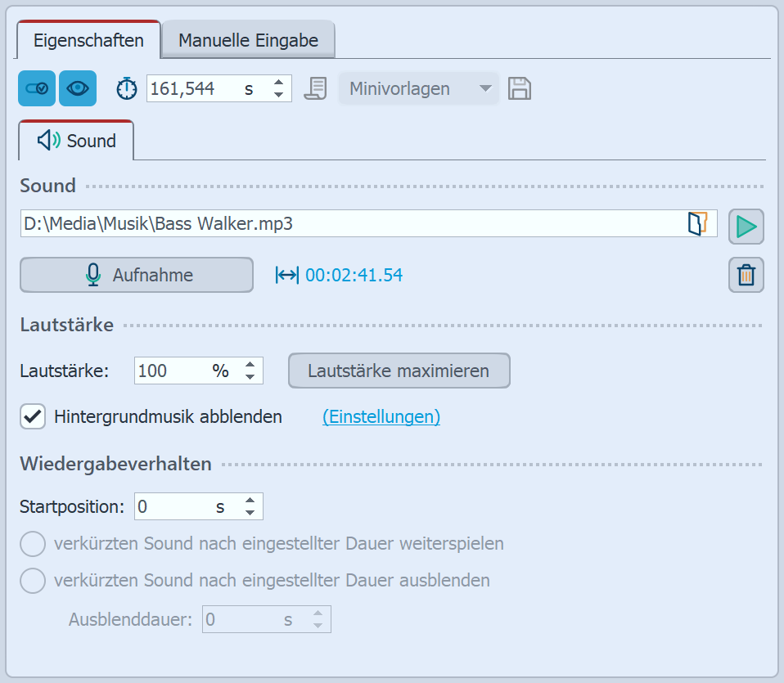Click the script template icon beside Minivorlagen
This screenshot has height=683, width=784.
point(315,88)
